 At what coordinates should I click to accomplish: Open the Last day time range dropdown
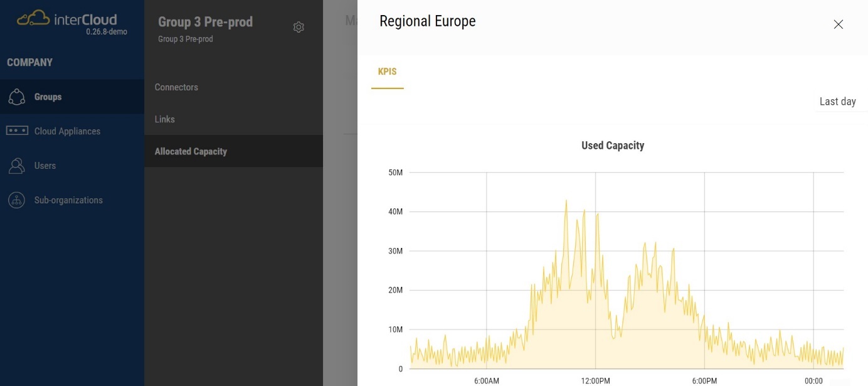tap(837, 102)
